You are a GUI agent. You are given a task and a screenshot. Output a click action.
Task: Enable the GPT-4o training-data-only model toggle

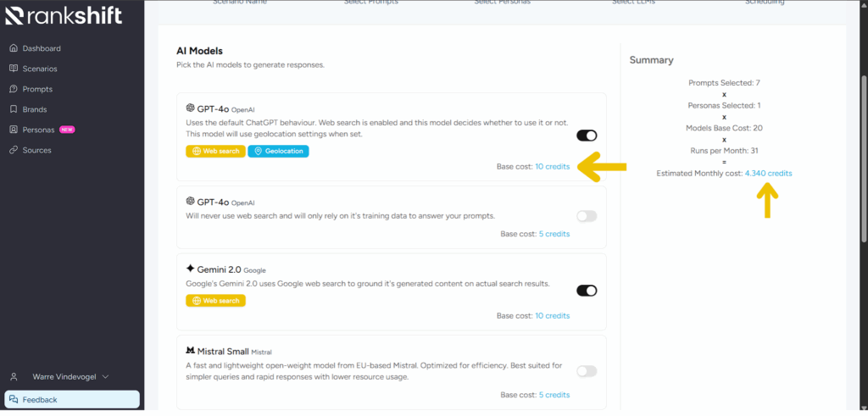(587, 216)
